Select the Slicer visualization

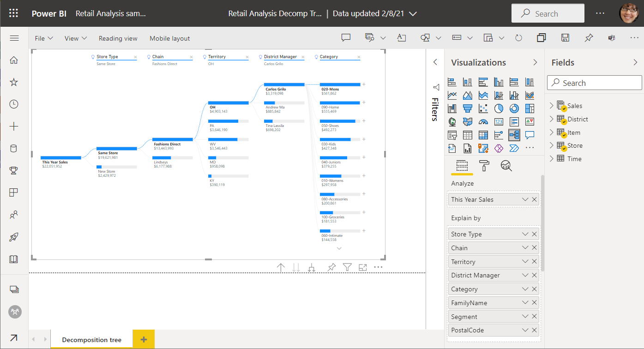[x=452, y=135]
